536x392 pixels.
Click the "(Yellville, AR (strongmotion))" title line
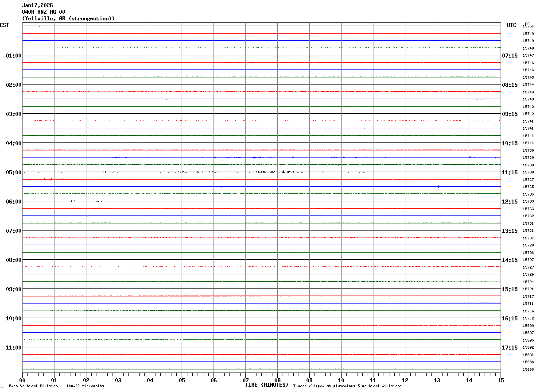pyautogui.click(x=69, y=19)
